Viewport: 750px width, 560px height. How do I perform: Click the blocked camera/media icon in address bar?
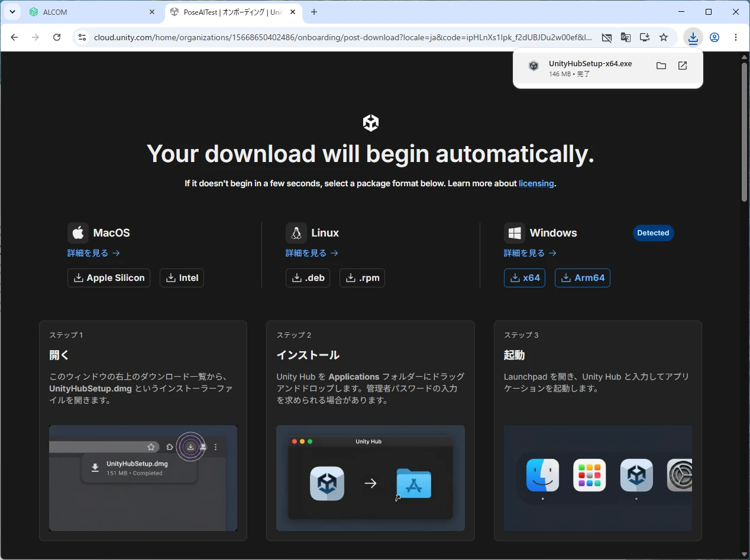click(607, 37)
